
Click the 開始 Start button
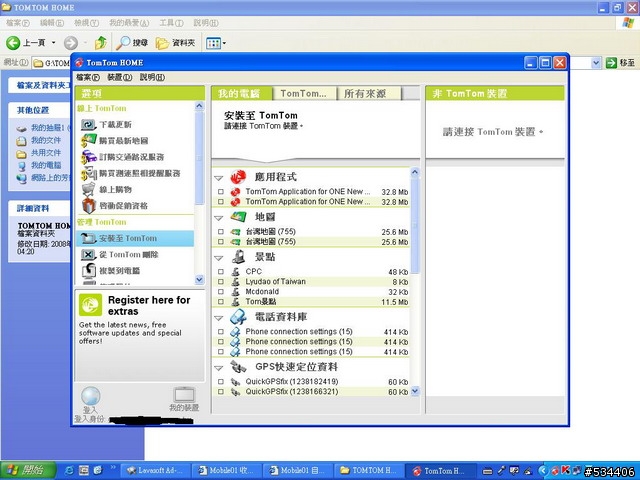(x=28, y=470)
